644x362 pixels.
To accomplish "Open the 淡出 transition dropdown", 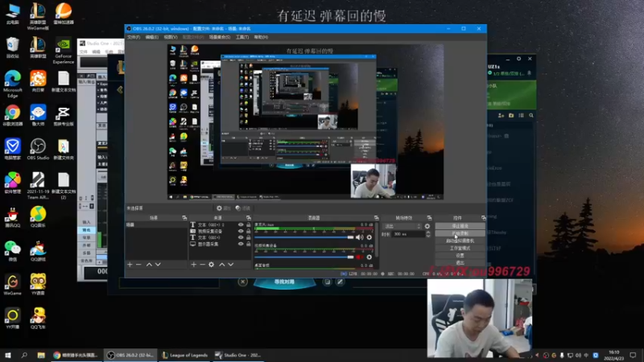I will 402,226.
